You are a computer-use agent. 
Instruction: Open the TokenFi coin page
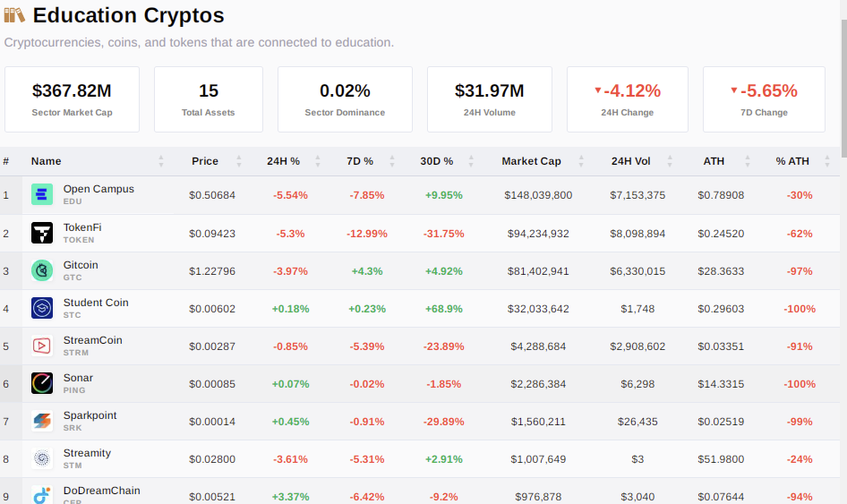coord(82,227)
